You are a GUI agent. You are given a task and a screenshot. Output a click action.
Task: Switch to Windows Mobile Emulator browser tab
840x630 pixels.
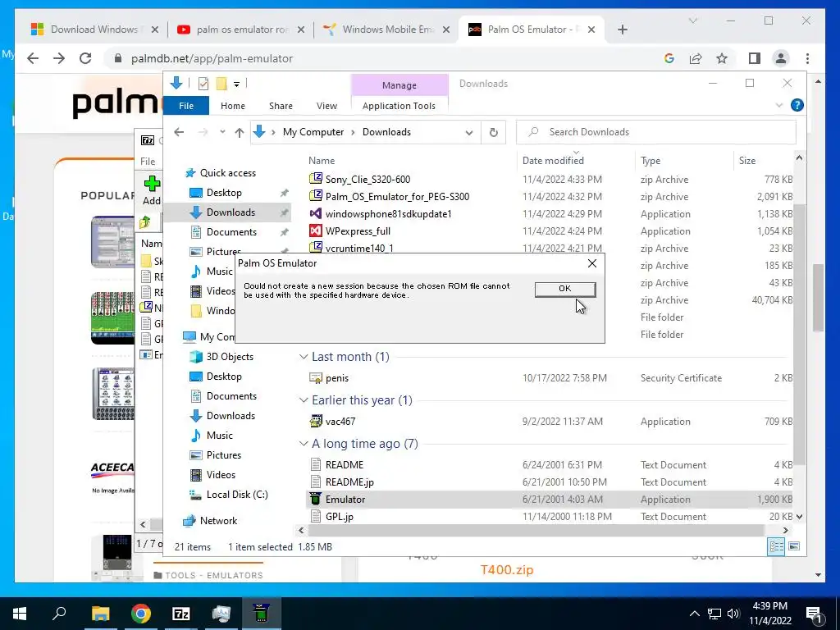coord(388,30)
